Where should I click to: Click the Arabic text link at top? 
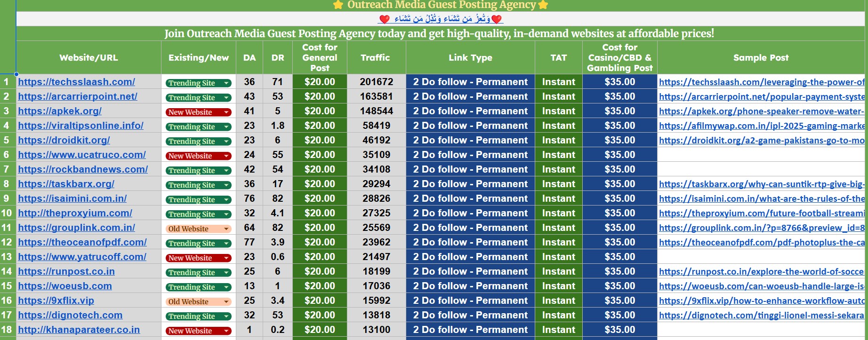point(441,18)
